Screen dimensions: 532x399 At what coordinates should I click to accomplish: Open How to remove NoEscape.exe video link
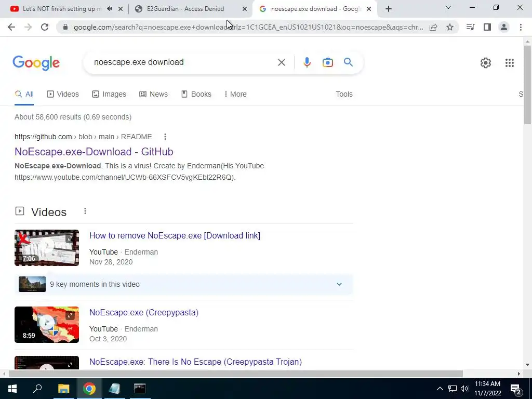coord(175,235)
